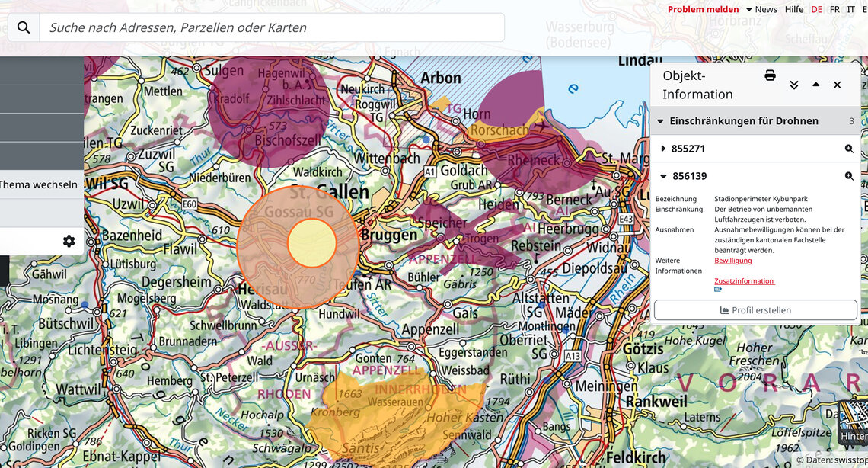Switch language to DE
This screenshot has width=868, height=468.
[816, 9]
